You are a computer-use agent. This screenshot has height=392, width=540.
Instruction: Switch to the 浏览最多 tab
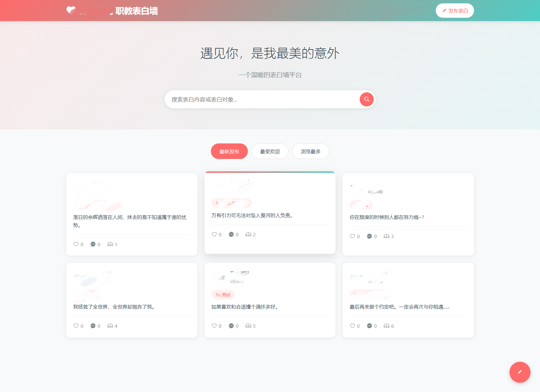coord(310,151)
